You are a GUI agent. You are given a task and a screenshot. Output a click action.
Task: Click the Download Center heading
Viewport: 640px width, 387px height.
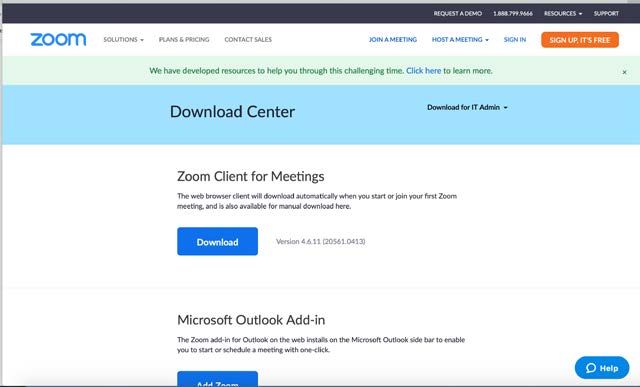tap(232, 111)
